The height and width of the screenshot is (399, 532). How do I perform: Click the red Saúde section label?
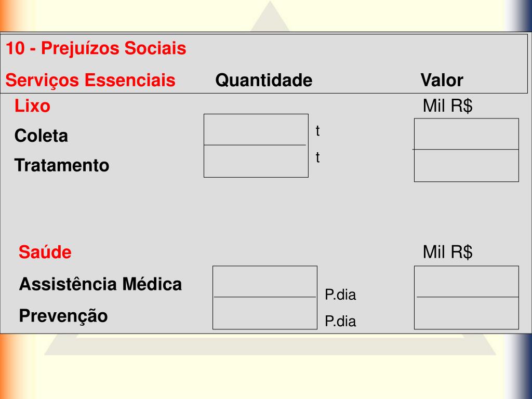tap(45, 252)
